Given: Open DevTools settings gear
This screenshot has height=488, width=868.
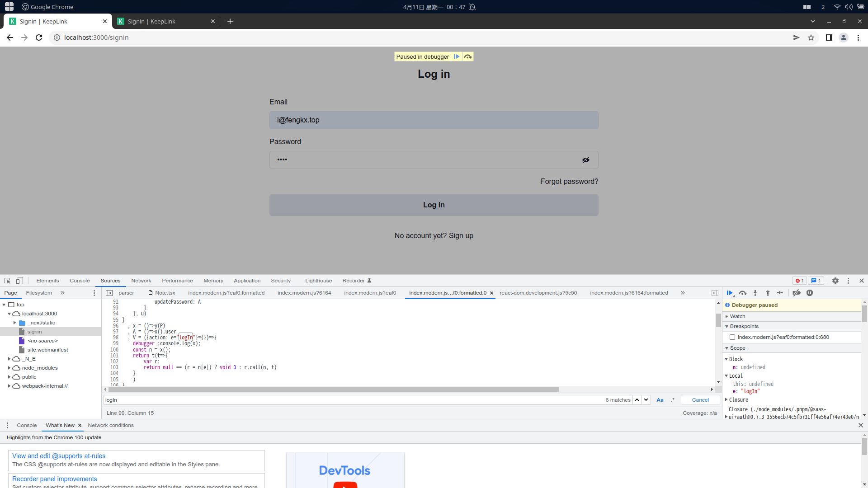Looking at the screenshot, I should (835, 281).
